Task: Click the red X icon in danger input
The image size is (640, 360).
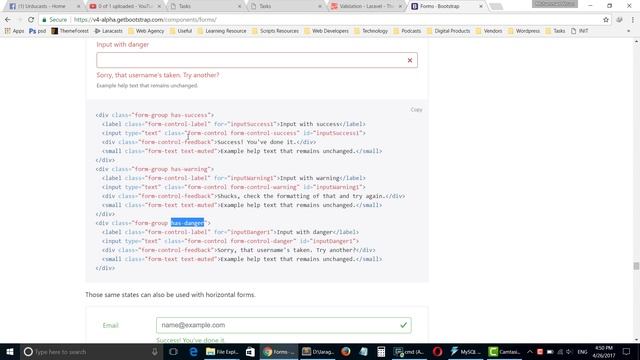Action: point(410,60)
